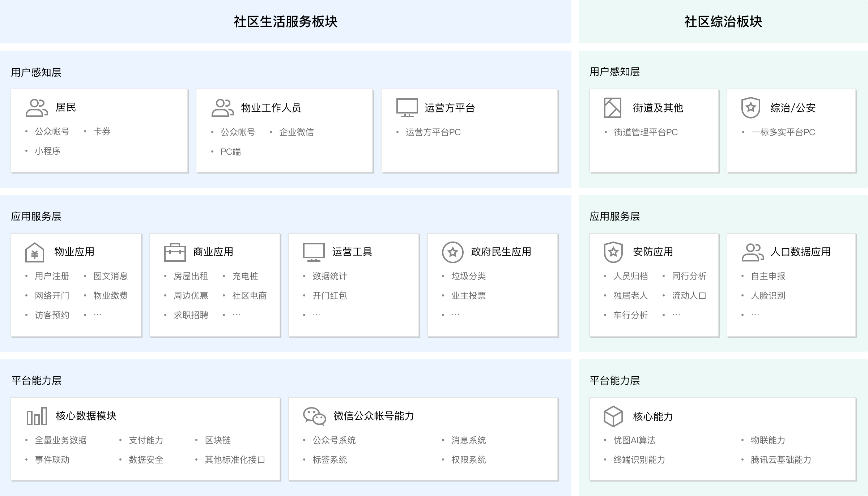Click the 物业工作人员 staff people icon
The width and height of the screenshot is (868, 496).
(222, 108)
